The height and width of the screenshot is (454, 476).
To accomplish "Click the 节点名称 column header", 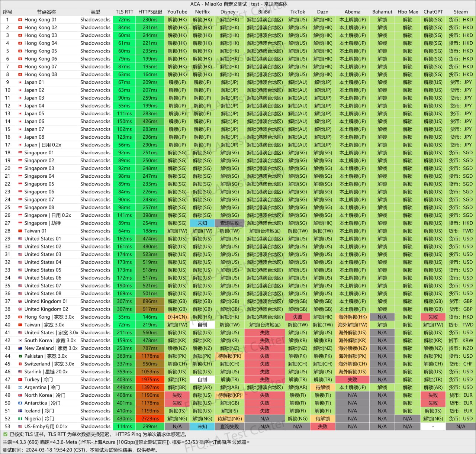I will (46, 12).
